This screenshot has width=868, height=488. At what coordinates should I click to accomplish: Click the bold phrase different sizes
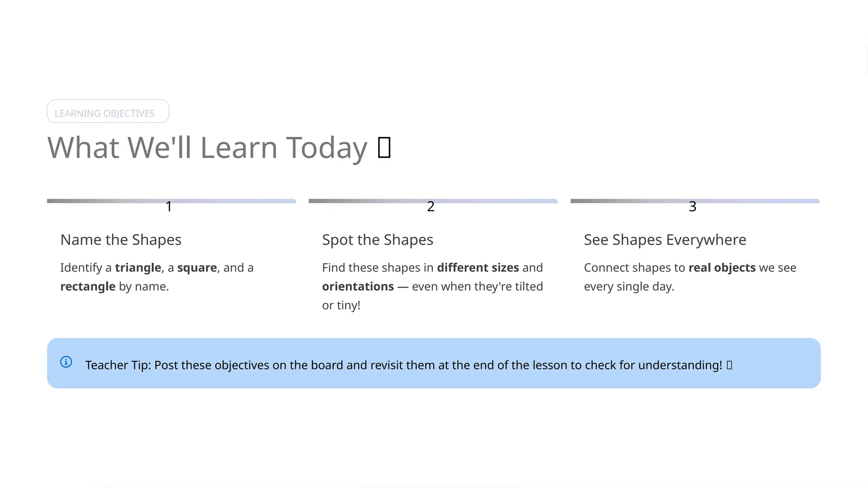[x=478, y=268]
